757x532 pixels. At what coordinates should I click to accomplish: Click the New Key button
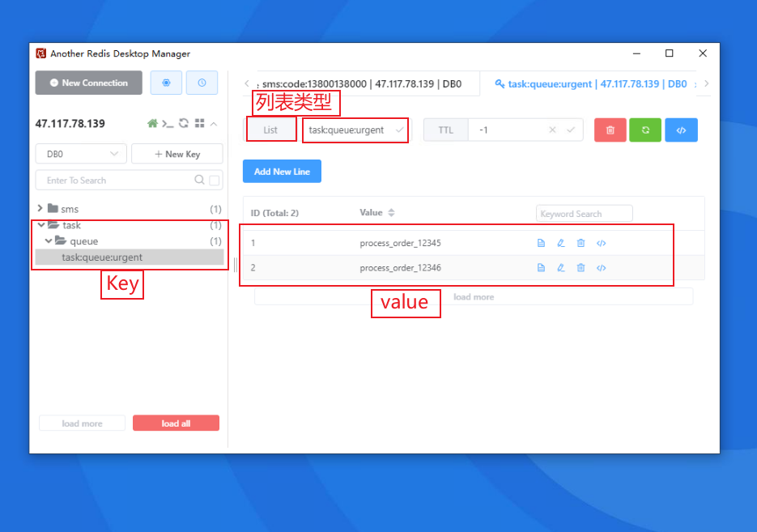(x=177, y=154)
